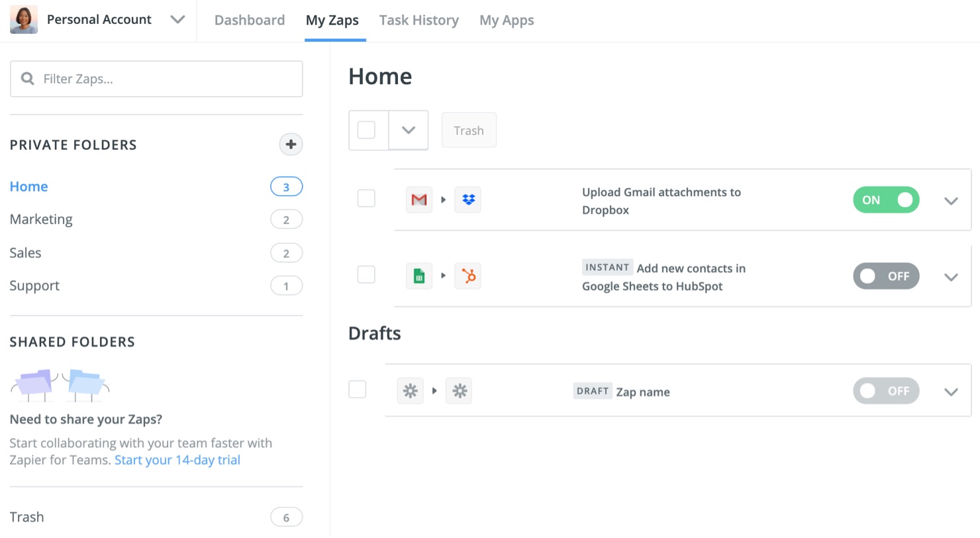This screenshot has width=980, height=538.
Task: Select the Google Sheets icon on the second Zap
Action: 418,276
